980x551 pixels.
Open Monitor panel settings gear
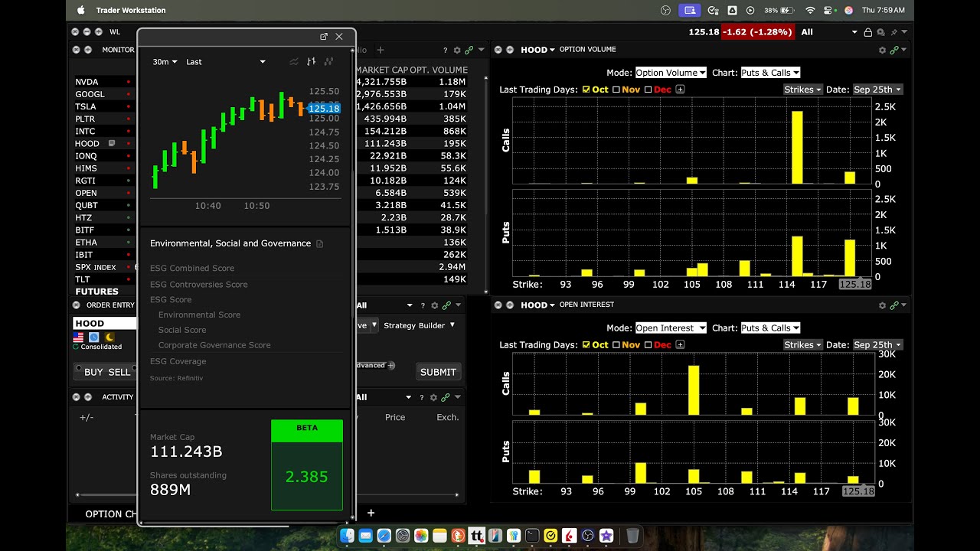[x=457, y=51]
